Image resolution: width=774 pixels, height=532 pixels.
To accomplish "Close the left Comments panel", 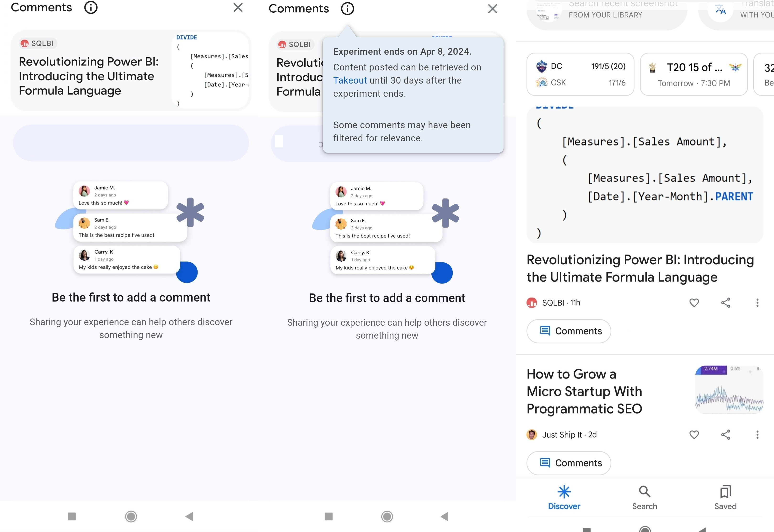I will click(238, 7).
